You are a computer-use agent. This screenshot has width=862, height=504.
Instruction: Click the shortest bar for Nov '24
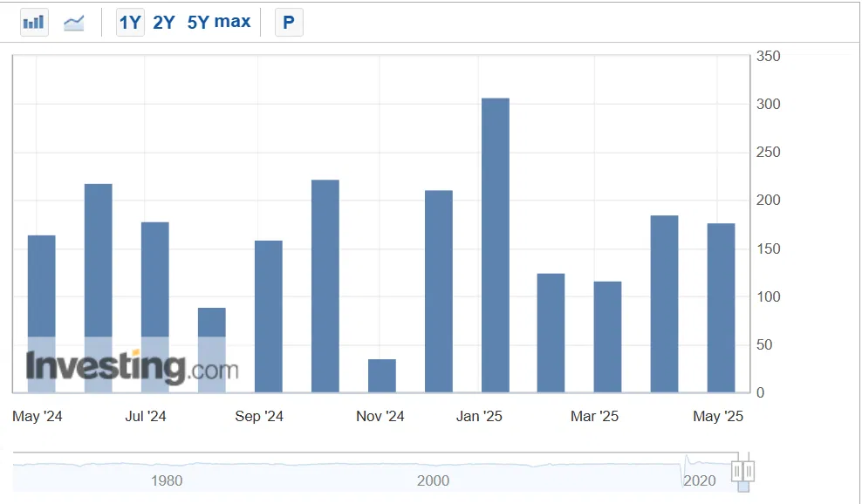pyautogui.click(x=382, y=376)
